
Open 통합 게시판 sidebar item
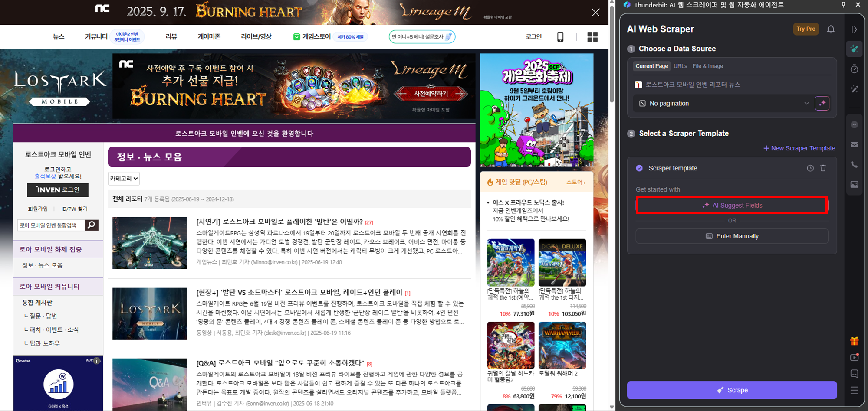(37, 303)
